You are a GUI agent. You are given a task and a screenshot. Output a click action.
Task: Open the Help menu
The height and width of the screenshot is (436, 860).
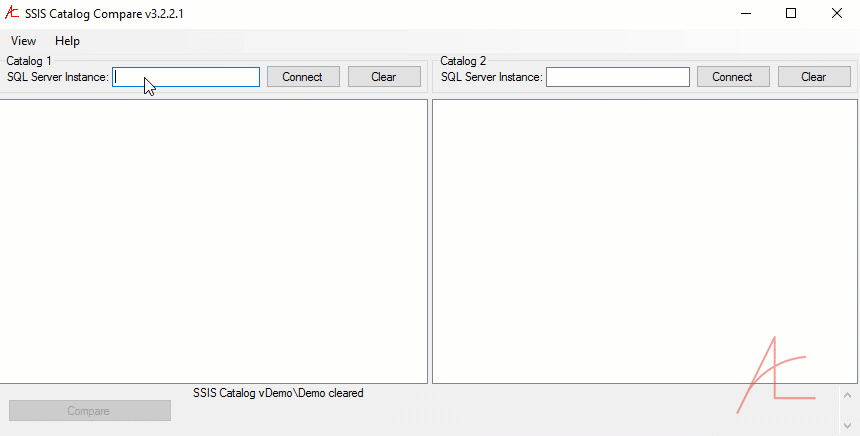tap(67, 41)
